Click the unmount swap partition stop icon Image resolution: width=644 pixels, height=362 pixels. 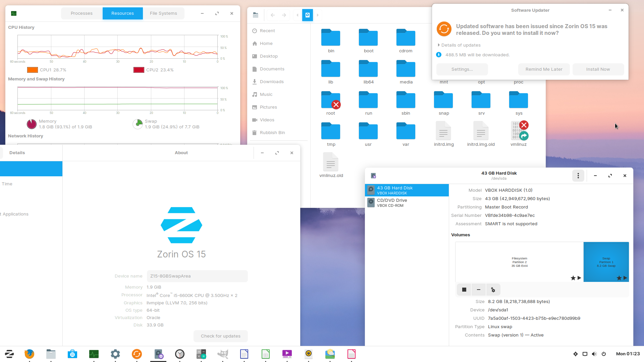(464, 290)
